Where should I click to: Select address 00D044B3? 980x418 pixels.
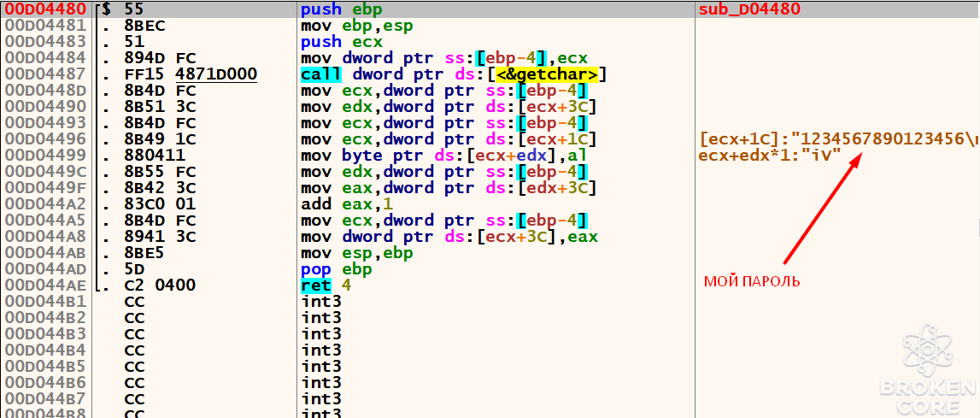pyautogui.click(x=45, y=335)
